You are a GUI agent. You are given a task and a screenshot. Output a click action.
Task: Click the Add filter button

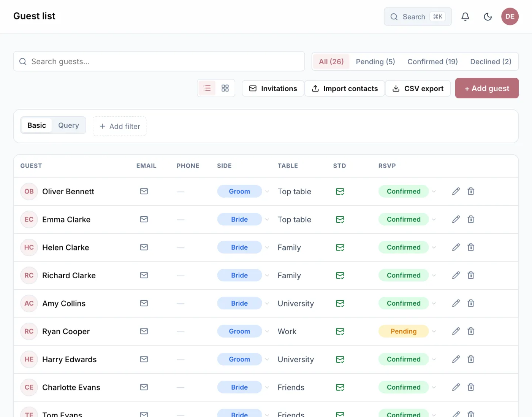120,126
